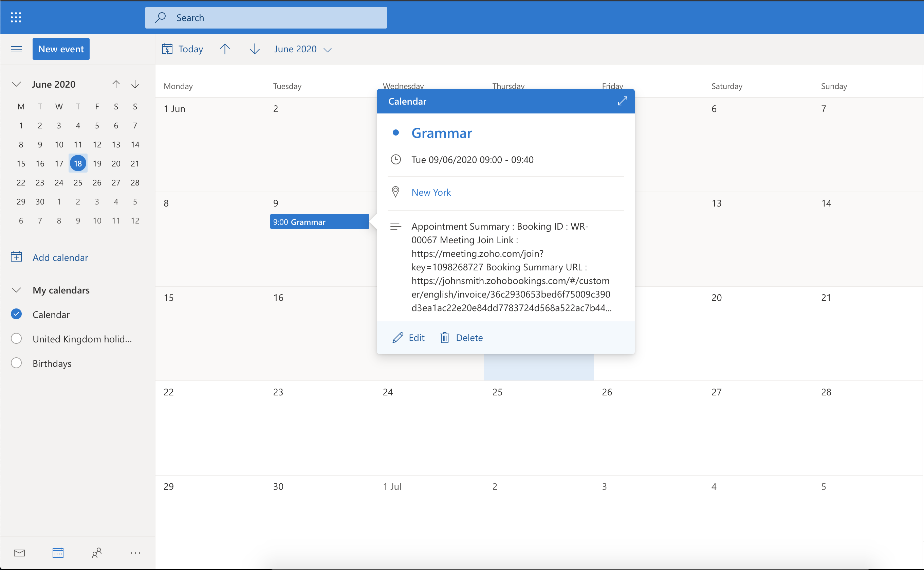
Task: Click the blue category dot beside Grammar
Action: coord(395,133)
